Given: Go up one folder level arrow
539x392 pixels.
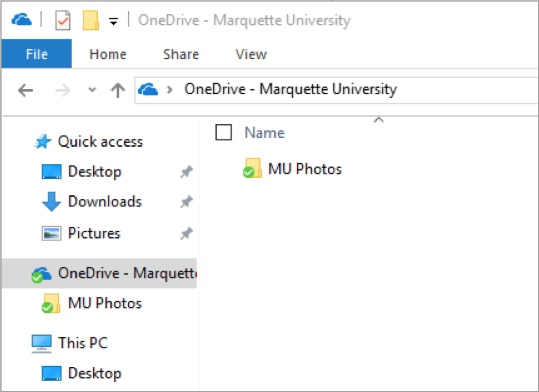Looking at the screenshot, I should pos(118,91).
